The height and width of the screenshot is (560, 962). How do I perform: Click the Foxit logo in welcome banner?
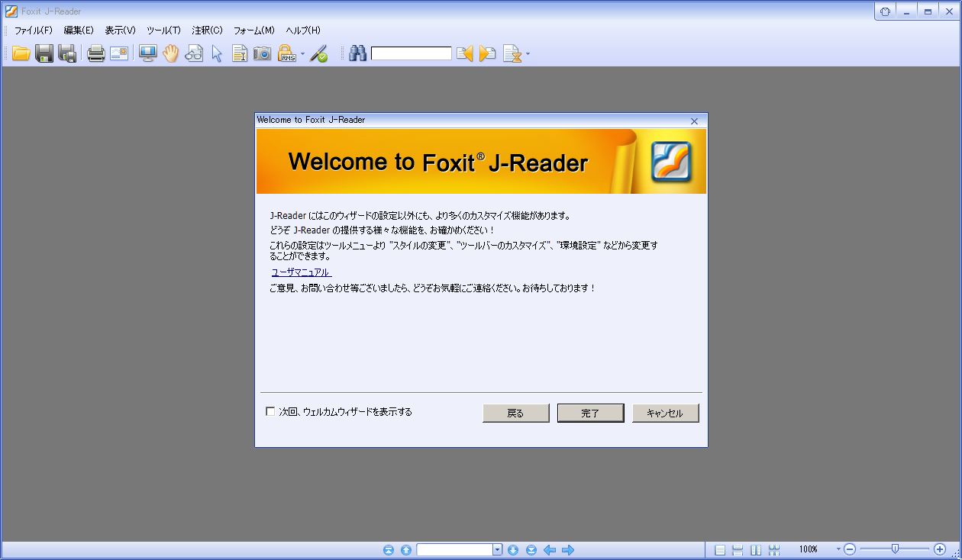coord(671,162)
